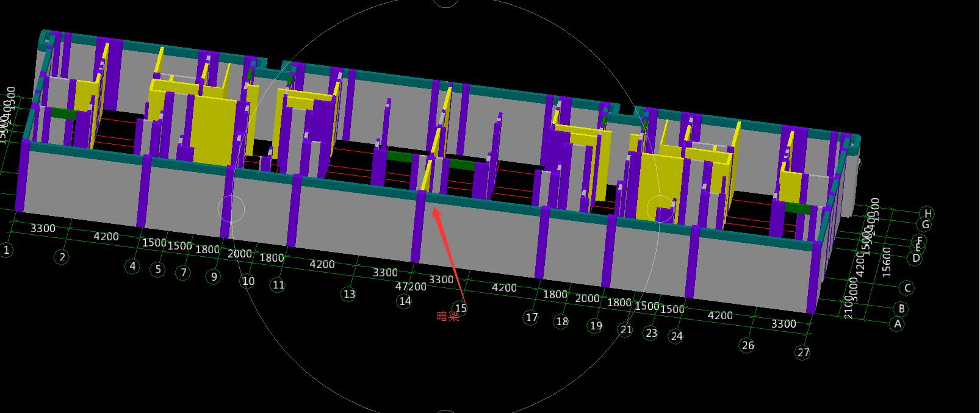
Task: Click grid axis bubble 11
Action: (278, 284)
